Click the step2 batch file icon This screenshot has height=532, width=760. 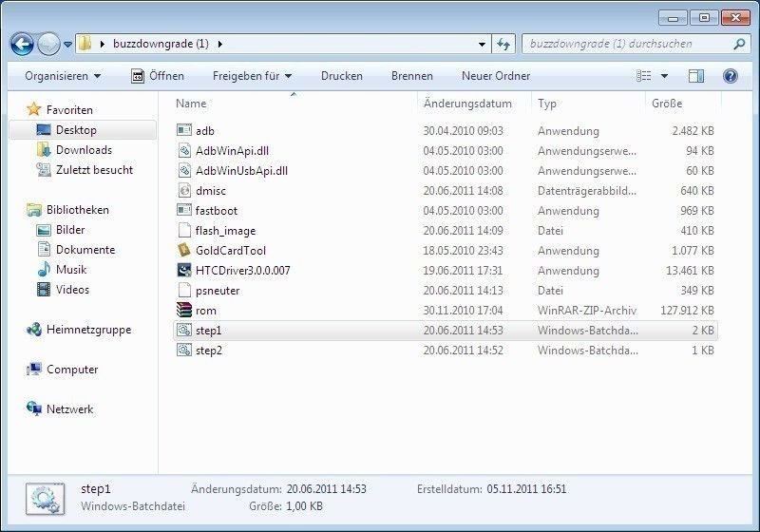coord(184,350)
